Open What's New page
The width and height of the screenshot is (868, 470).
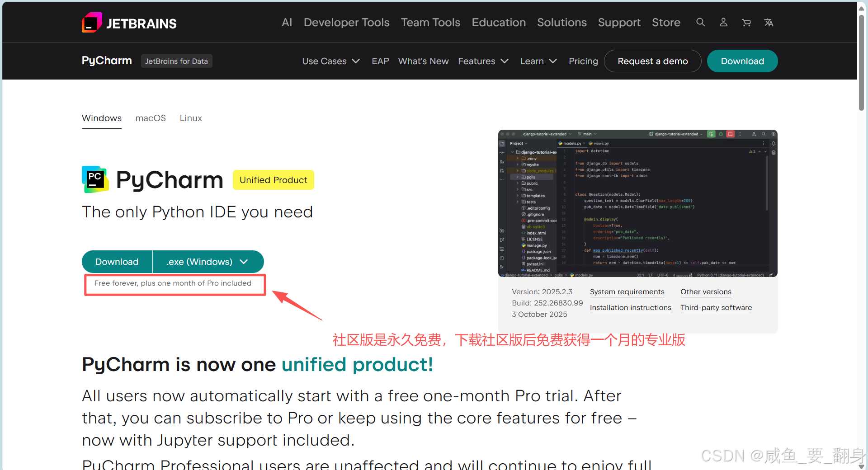(x=423, y=61)
